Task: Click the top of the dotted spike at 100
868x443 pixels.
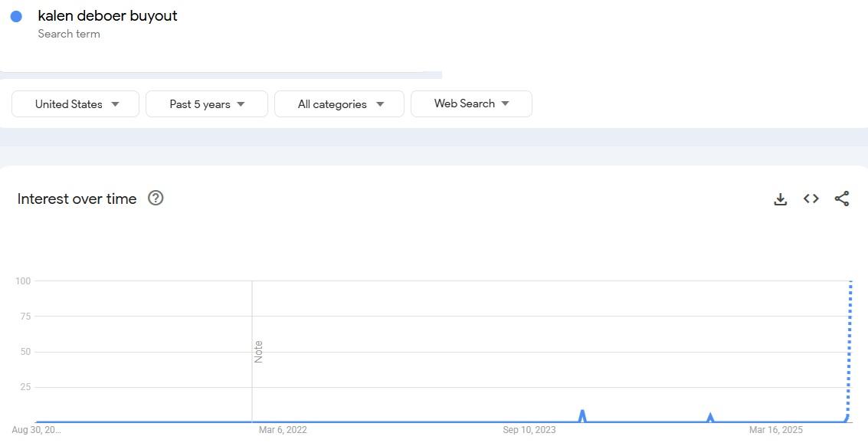Action: pos(850,282)
